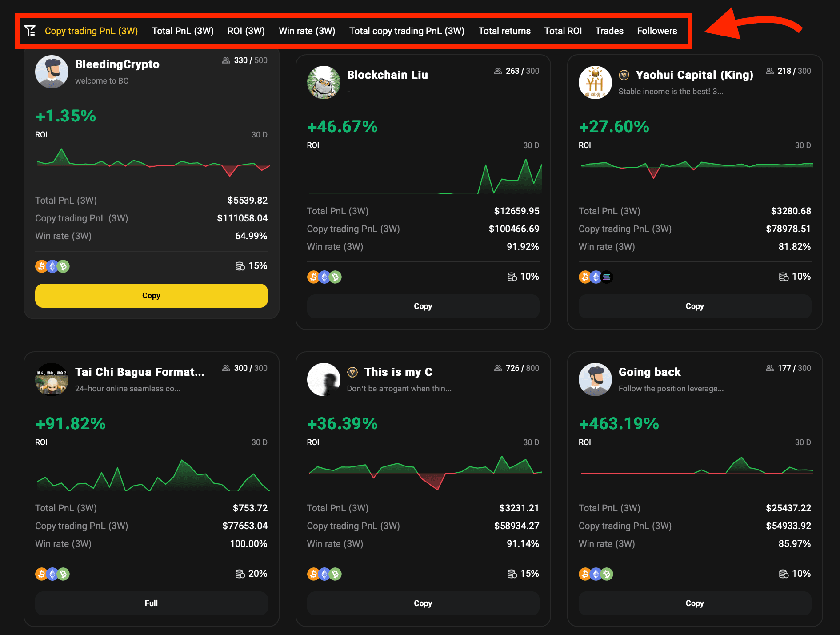Screen dimensions: 840x635
Task: Click Yaohui Capital's verified badge icon
Action: click(624, 75)
